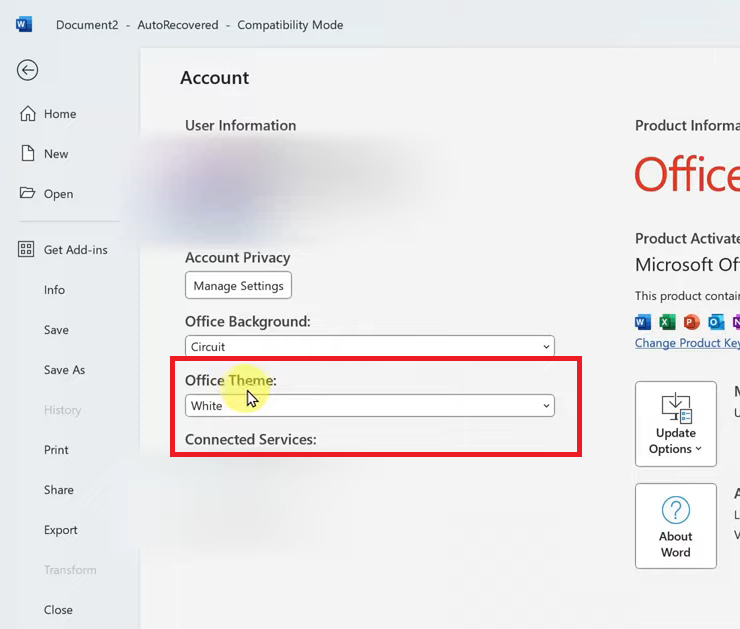Click the Document2 title bar text
This screenshot has height=629, width=740.
click(87, 25)
